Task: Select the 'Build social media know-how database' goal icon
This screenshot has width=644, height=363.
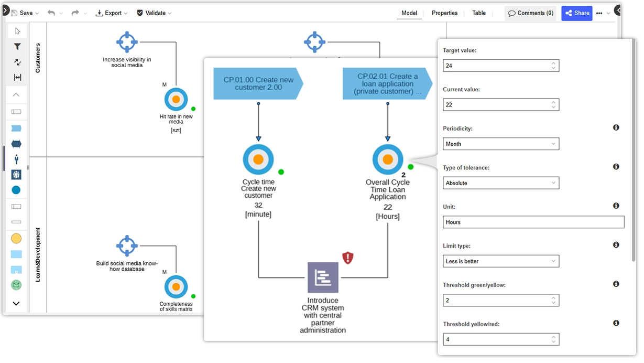Action: click(x=127, y=245)
